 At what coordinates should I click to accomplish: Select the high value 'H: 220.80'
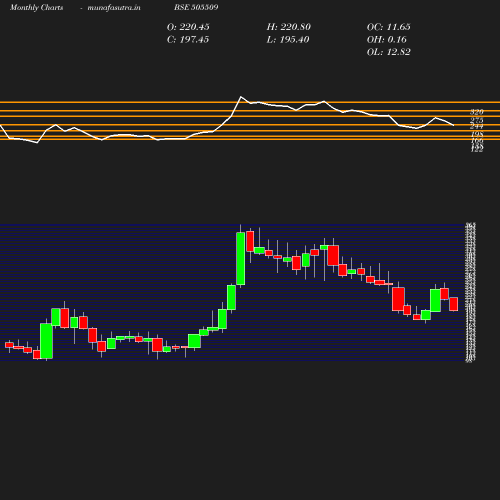click(288, 27)
